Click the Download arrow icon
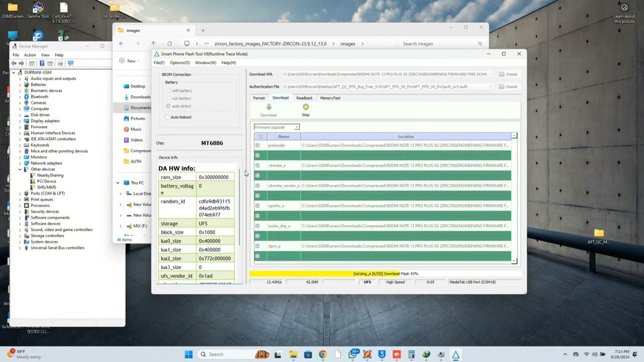The width and height of the screenshot is (644, 362). [x=268, y=107]
